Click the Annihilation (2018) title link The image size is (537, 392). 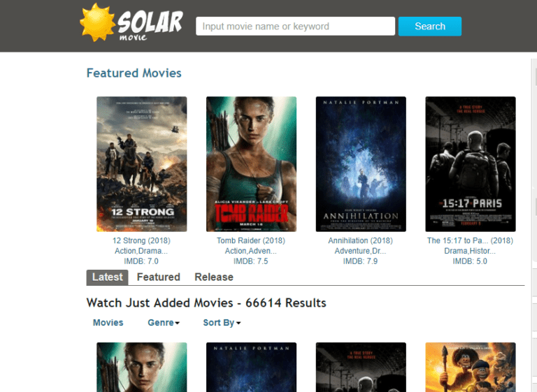point(361,240)
